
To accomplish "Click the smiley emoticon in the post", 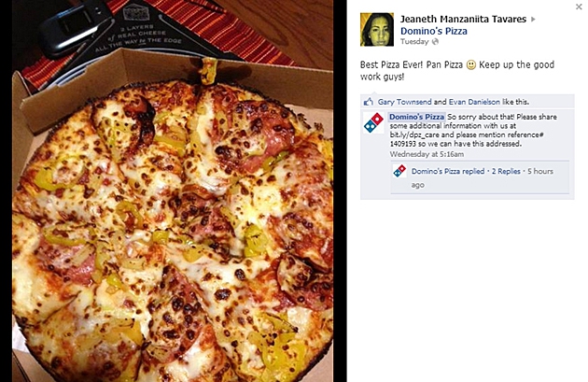I will [x=471, y=65].
